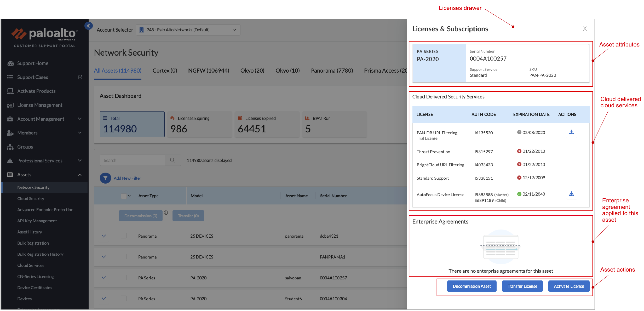Click the Decommission info warning icon
The height and width of the screenshot is (311, 644).
[x=166, y=213]
